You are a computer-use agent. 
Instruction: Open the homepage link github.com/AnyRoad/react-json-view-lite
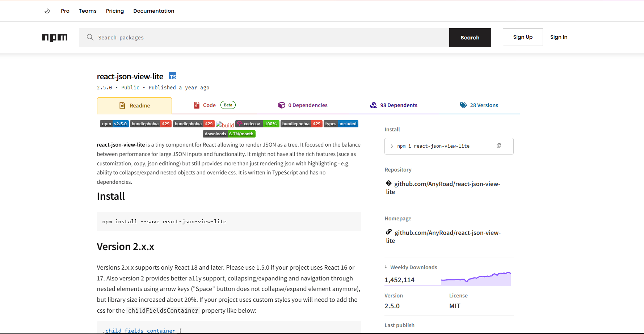coord(443,237)
